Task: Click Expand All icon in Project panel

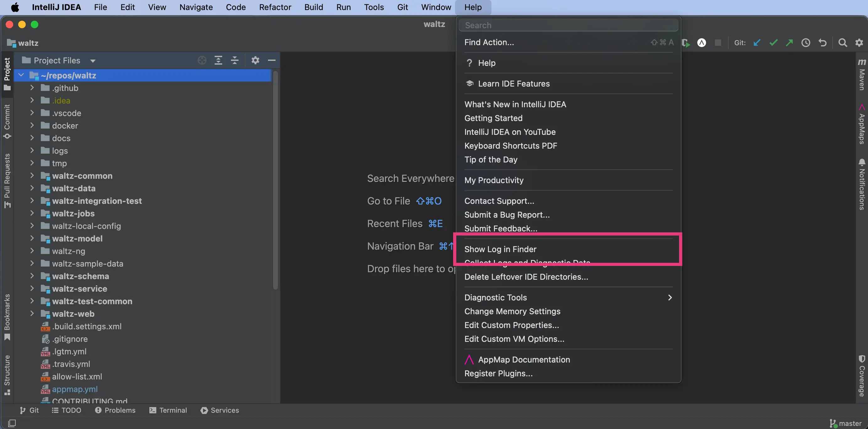Action: pyautogui.click(x=218, y=60)
